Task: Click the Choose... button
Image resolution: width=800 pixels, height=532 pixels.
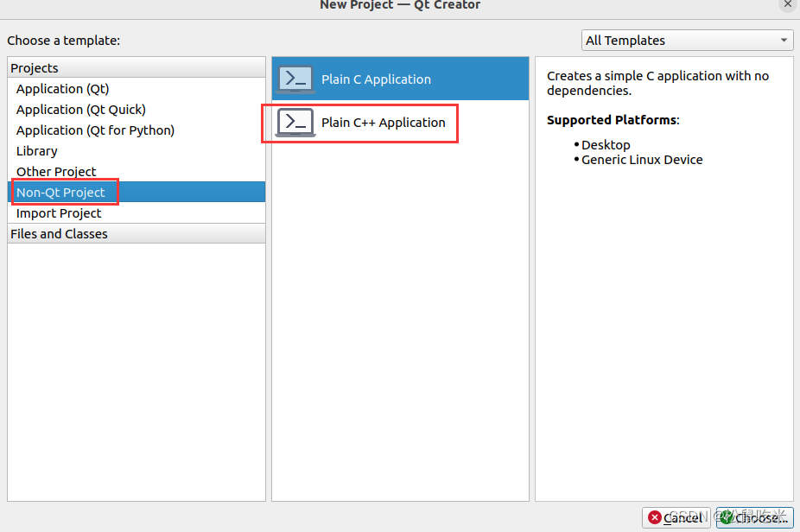Action: pyautogui.click(x=753, y=518)
